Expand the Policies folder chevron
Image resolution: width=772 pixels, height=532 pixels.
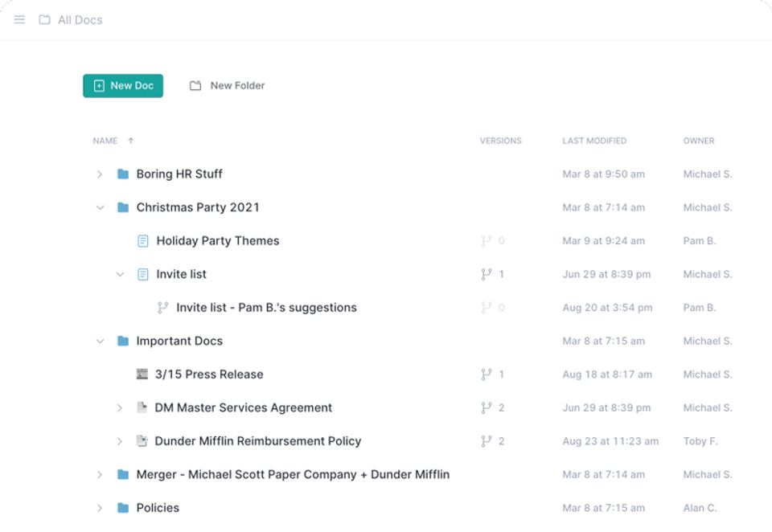click(100, 508)
